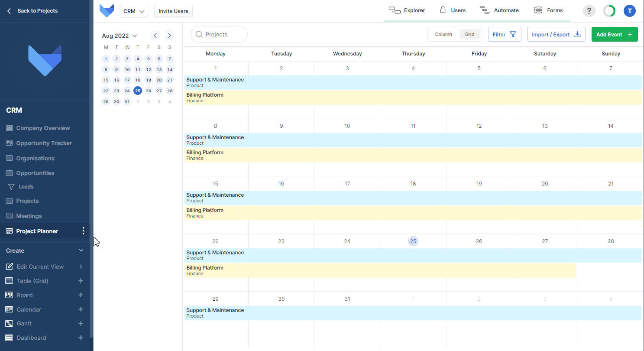This screenshot has height=351, width=644.
Task: Select August 25 in the mini calendar
Action: 138,91
